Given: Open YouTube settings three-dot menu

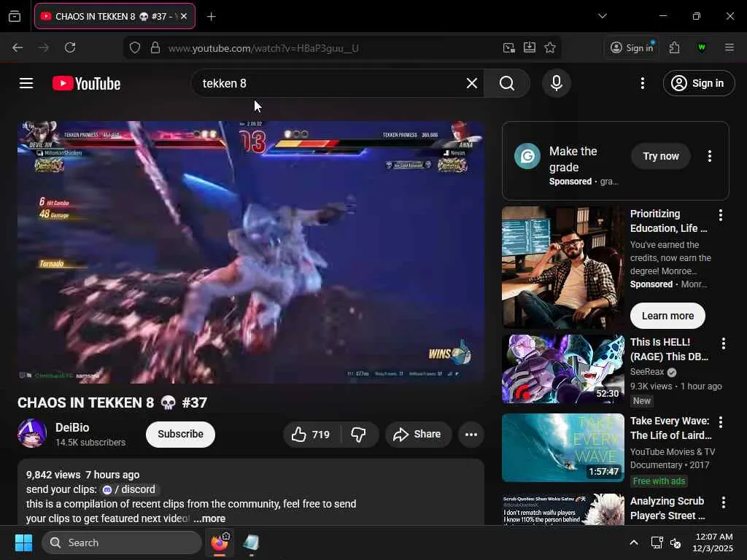Looking at the screenshot, I should 642,83.
